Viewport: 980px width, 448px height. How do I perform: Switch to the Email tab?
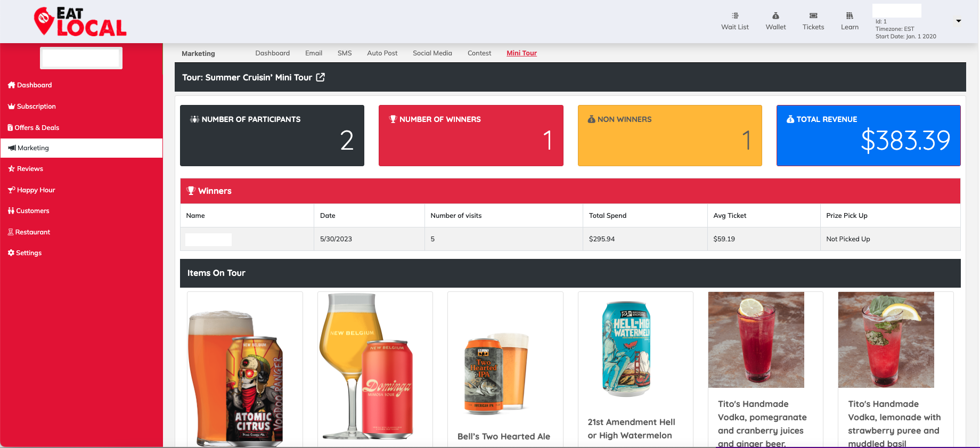coord(314,53)
